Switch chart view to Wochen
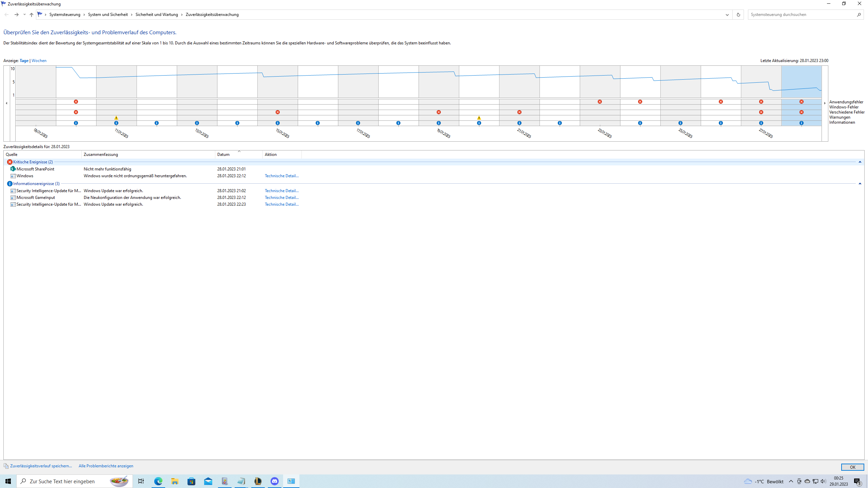The width and height of the screenshot is (868, 488). click(39, 61)
